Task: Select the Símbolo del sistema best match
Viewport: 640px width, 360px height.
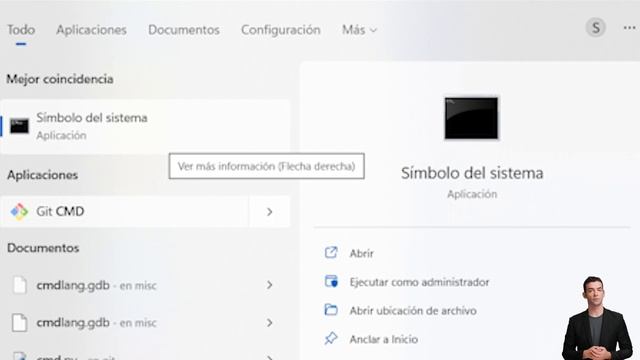Action: (145, 126)
